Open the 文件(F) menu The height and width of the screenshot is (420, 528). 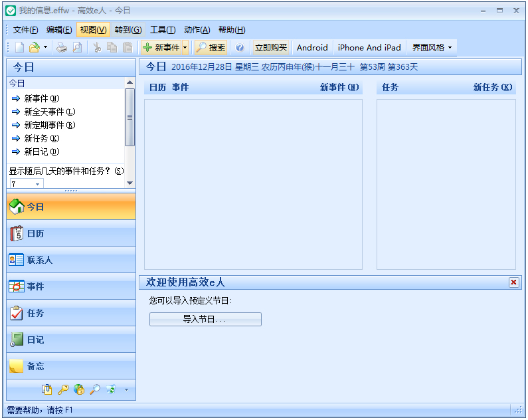click(25, 30)
